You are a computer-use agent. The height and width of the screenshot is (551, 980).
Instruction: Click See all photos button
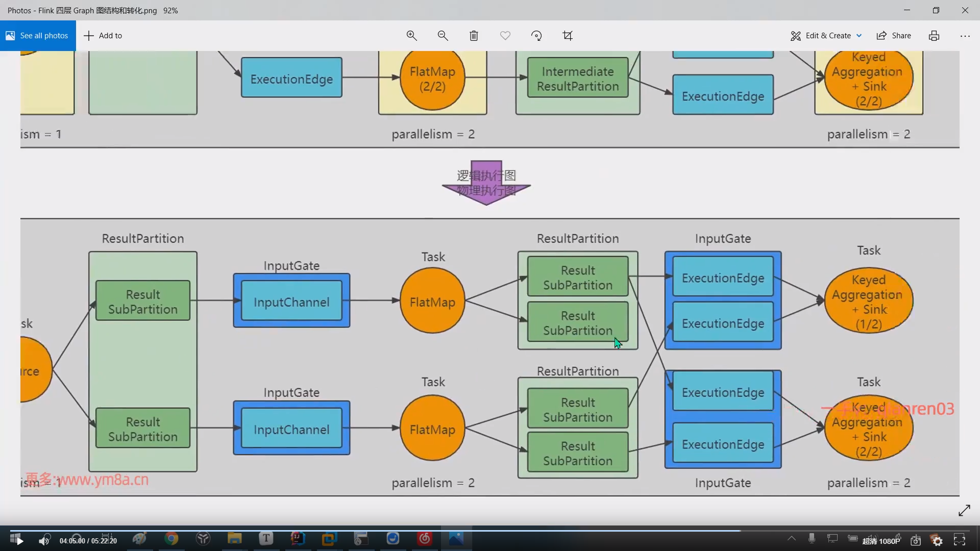tap(38, 36)
